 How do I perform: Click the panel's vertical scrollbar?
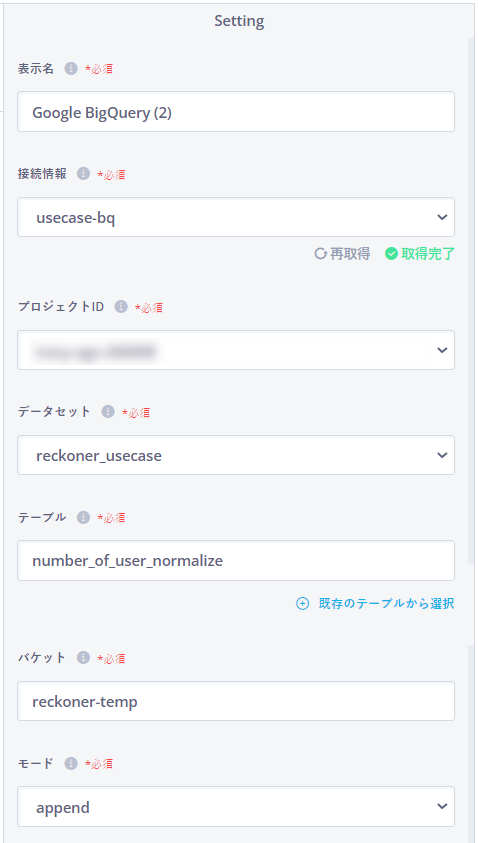point(471,301)
